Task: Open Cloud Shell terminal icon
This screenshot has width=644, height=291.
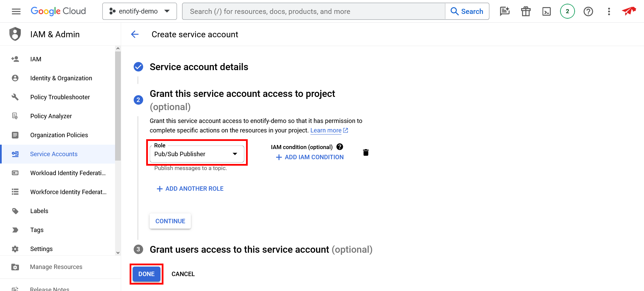Action: (x=546, y=12)
